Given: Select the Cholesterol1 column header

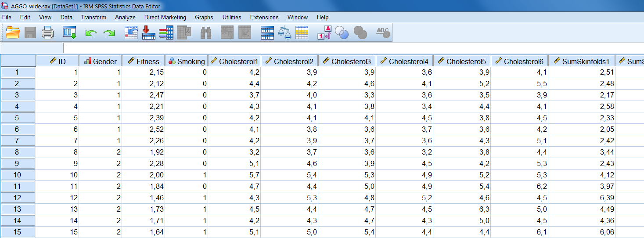Looking at the screenshot, I should 235,61.
